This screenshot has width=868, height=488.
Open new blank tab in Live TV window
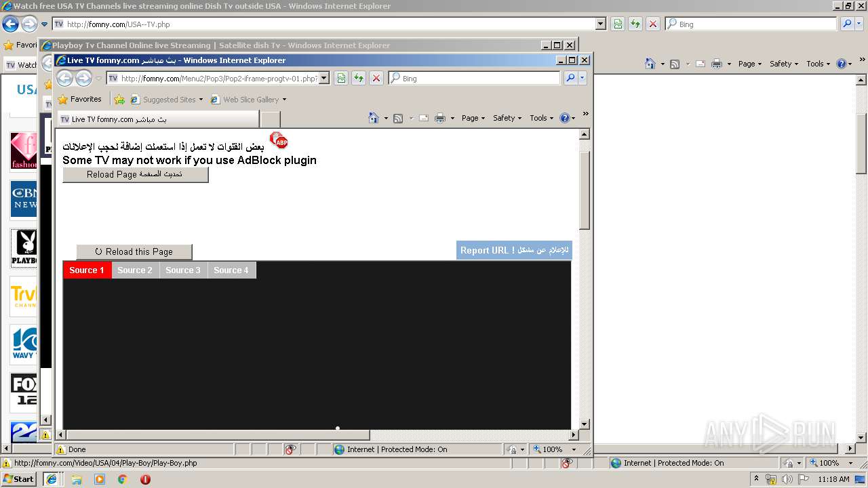[270, 119]
